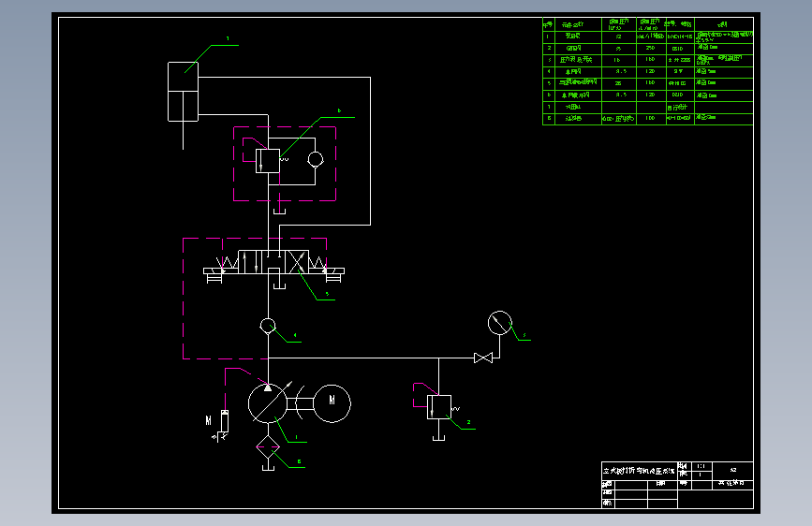Click row 1 of the parts table
The image size is (812, 526).
pos(648,37)
